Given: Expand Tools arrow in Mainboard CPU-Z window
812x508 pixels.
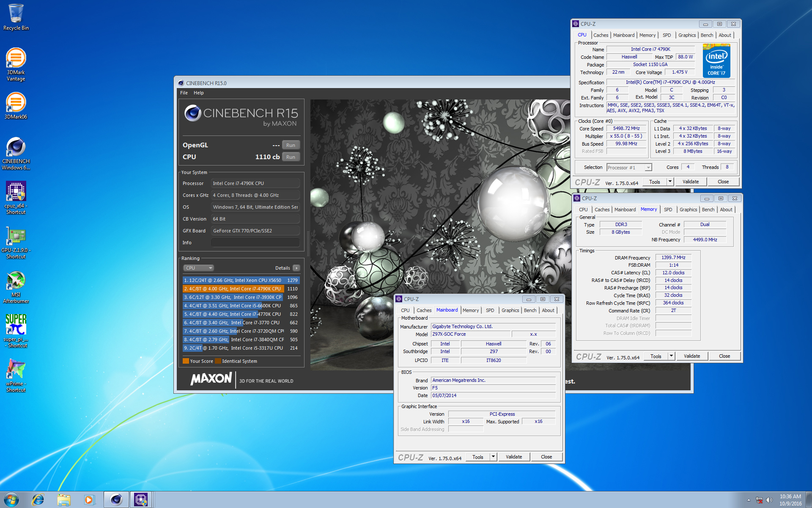Looking at the screenshot, I should pyautogui.click(x=493, y=457).
